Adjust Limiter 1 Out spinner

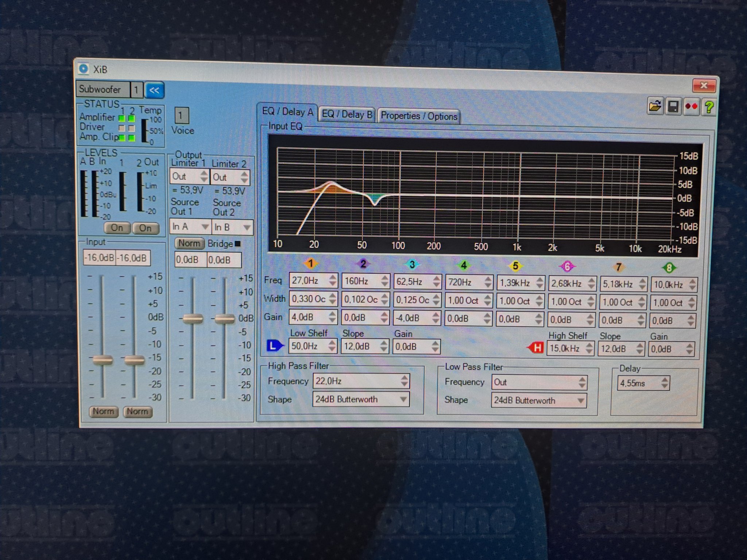point(204,176)
